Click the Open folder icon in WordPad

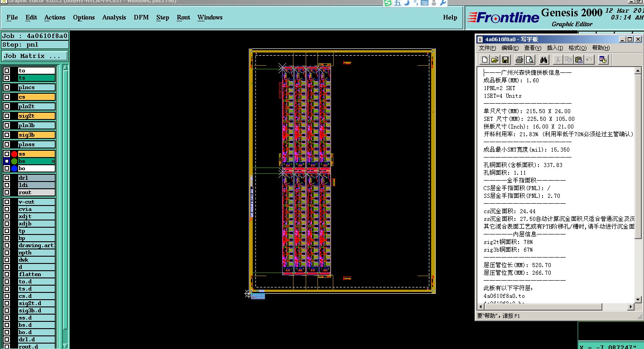[495, 60]
